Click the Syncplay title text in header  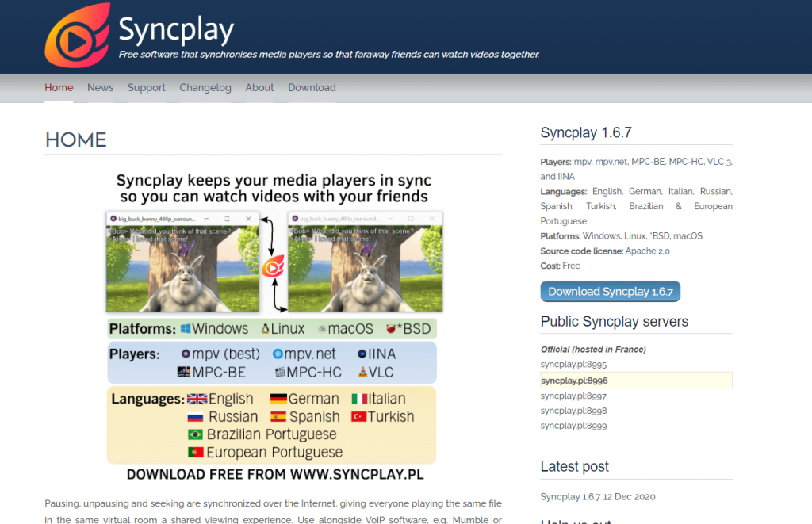[176, 30]
